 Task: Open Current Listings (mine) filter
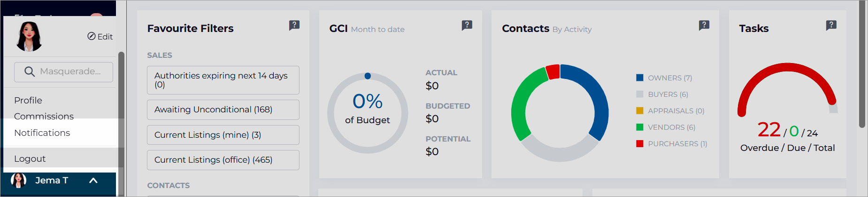[223, 135]
